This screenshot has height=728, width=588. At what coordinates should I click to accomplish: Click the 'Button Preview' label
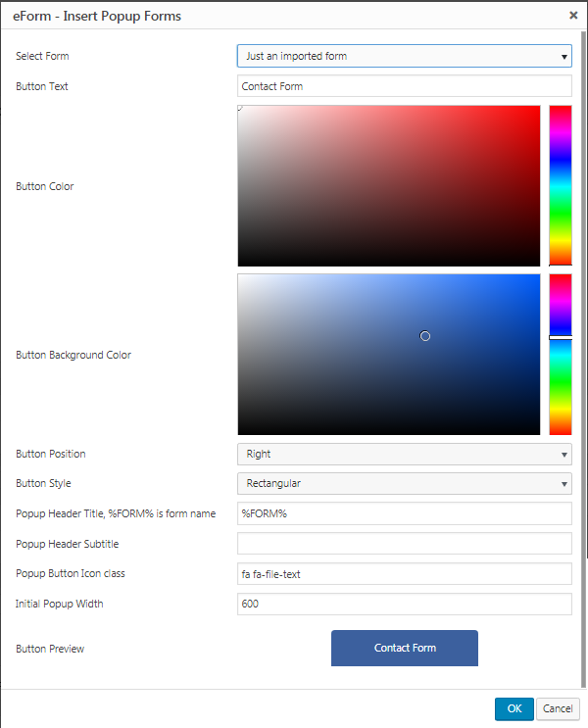click(x=50, y=649)
